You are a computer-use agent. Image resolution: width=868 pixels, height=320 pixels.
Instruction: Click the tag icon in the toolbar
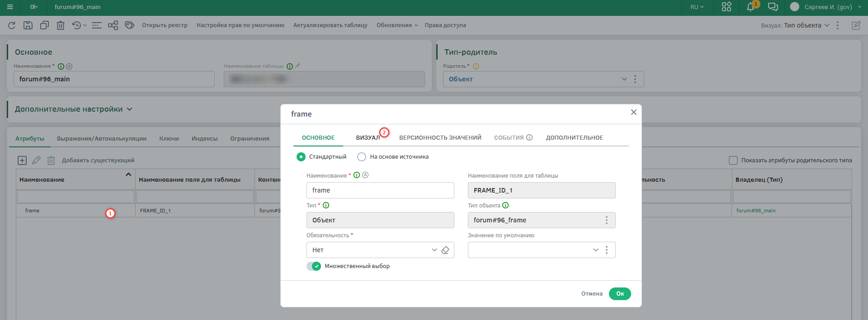click(130, 25)
